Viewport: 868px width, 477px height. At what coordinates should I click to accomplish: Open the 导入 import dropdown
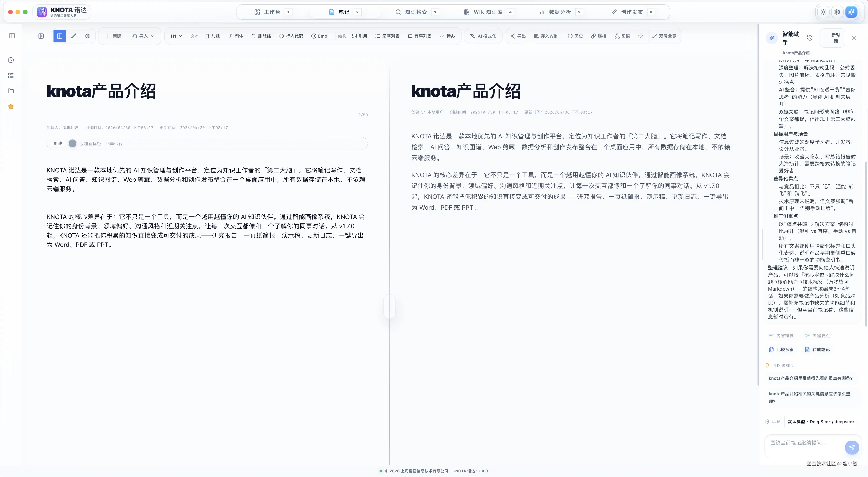143,36
